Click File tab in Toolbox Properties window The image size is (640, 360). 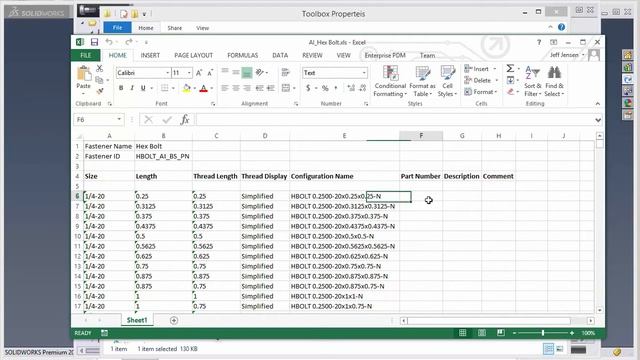pyautogui.click(x=118, y=27)
